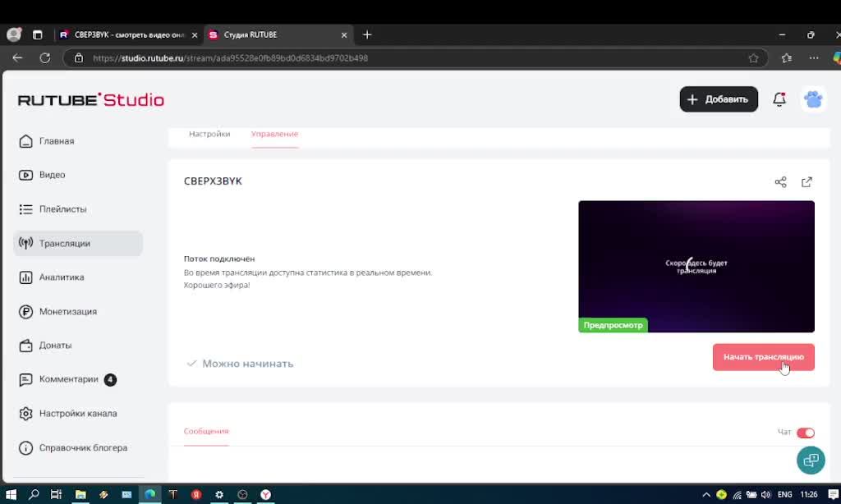The width and height of the screenshot is (841, 504).
Task: Open the OBS Studio taskbar icon
Action: [x=242, y=494]
